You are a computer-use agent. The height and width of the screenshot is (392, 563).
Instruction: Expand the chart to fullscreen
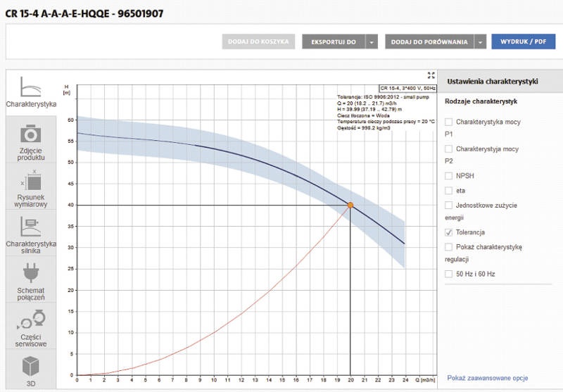431,75
